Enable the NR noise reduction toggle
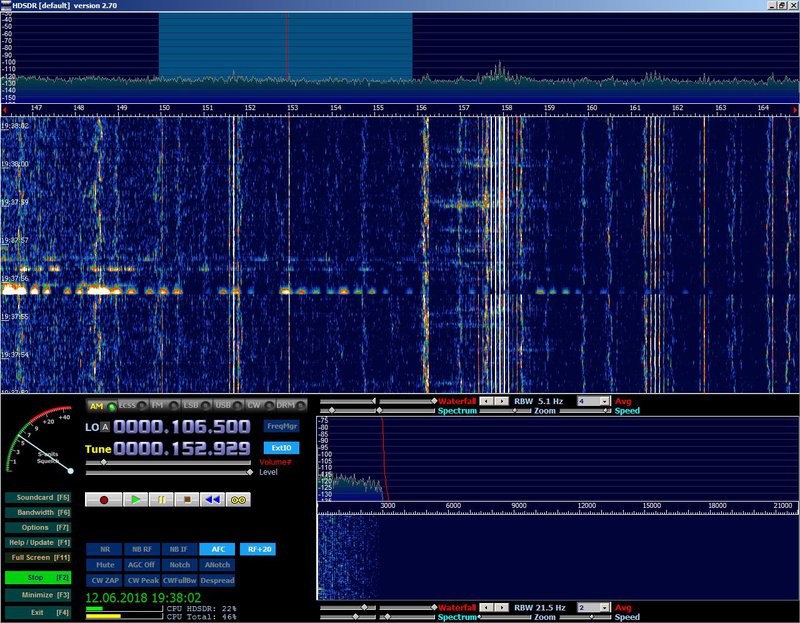Viewport: 800px width, 623px height. click(104, 548)
